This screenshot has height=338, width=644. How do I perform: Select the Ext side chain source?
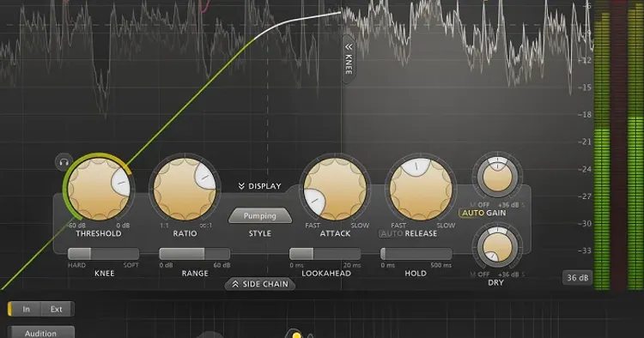[57, 309]
